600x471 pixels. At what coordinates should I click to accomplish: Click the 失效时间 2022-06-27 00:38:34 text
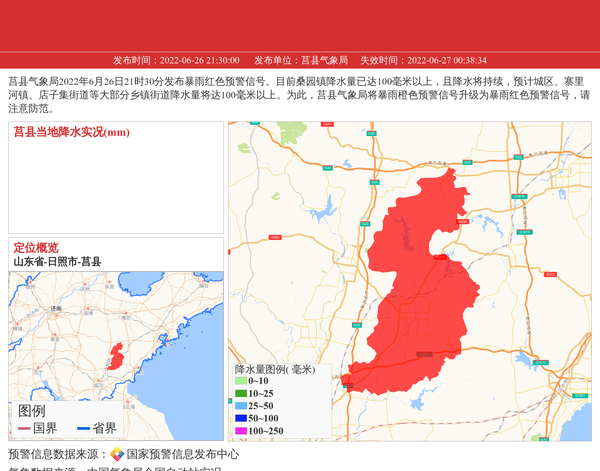tap(423, 60)
